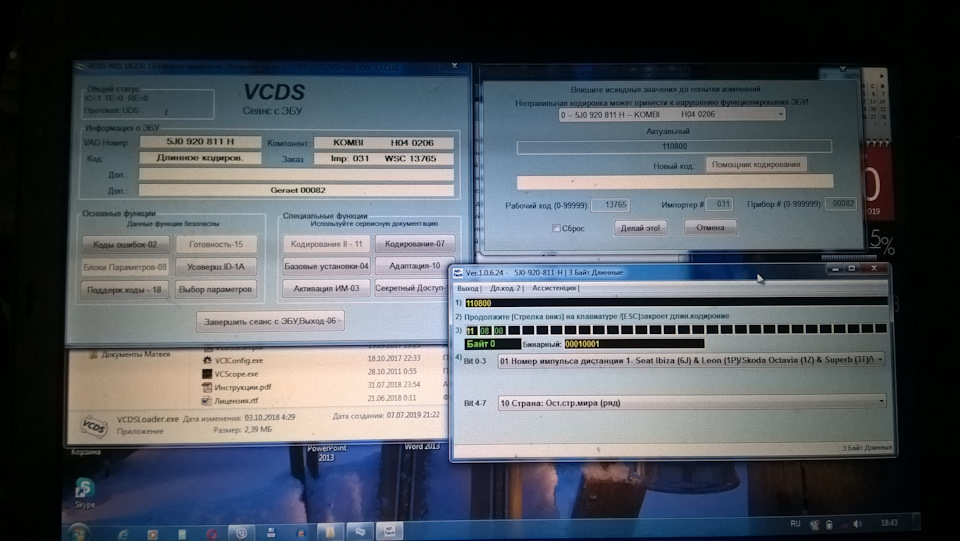Click the Готовность-15 button

point(216,244)
